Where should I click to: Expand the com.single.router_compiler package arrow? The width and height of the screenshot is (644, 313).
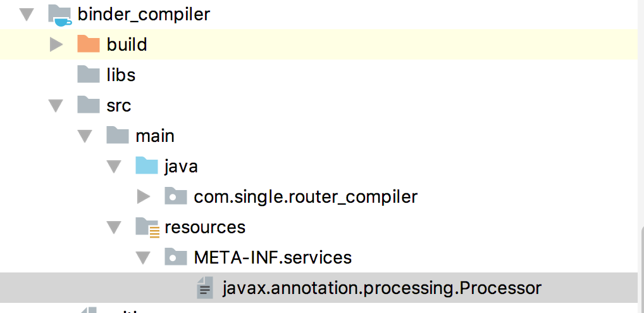(144, 196)
